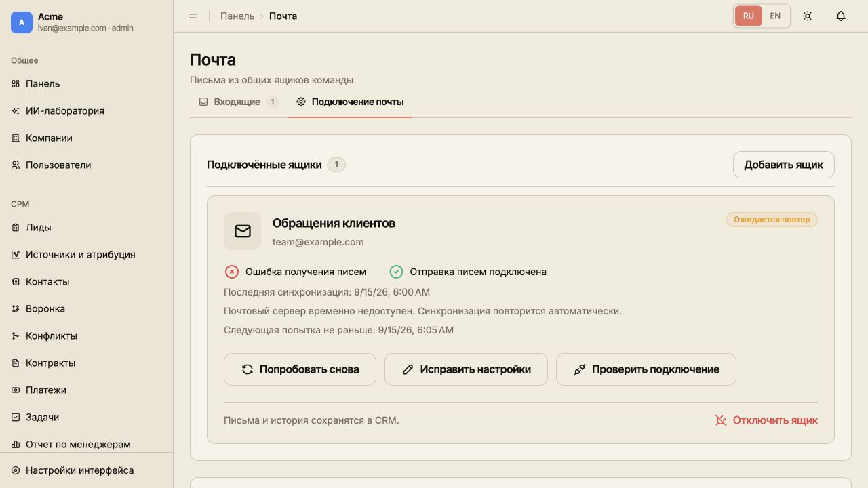Open Настройки интерфейса at sidebar bottom
Screen dimensions: 868x488
(86, 470)
